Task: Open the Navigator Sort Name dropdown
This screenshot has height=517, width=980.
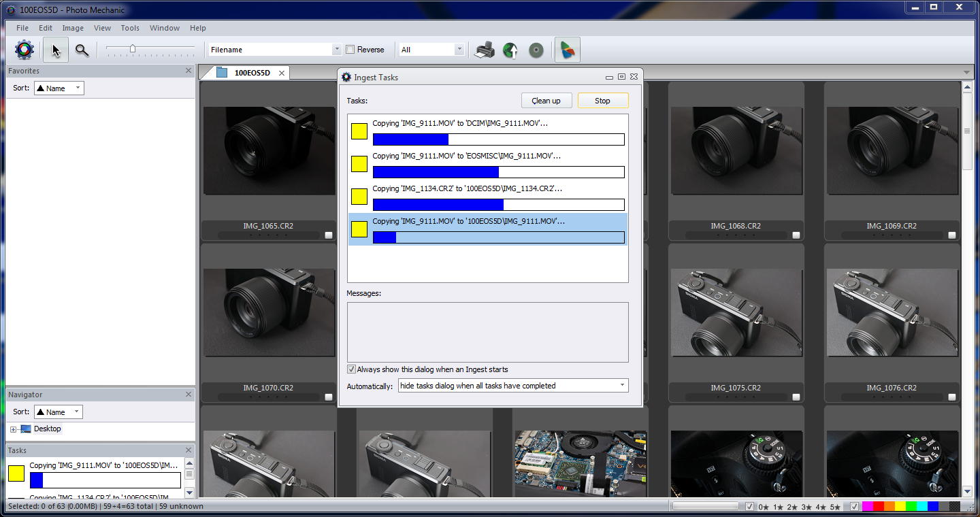Action: (59, 412)
